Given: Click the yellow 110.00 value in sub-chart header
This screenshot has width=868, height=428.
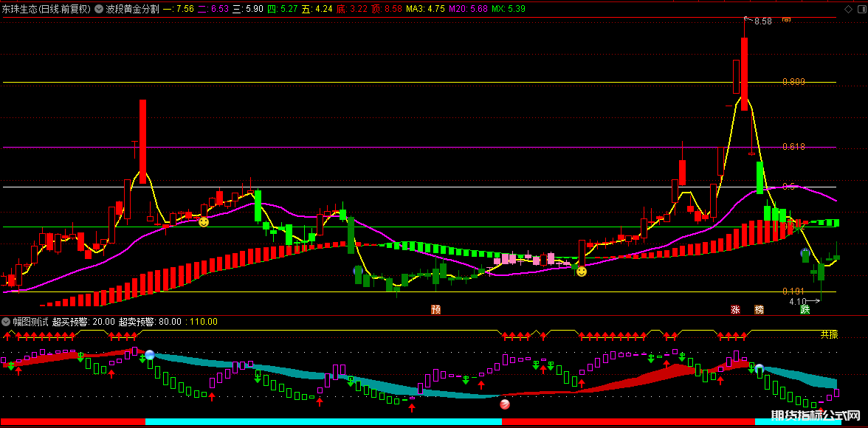Looking at the screenshot, I should coord(201,321).
